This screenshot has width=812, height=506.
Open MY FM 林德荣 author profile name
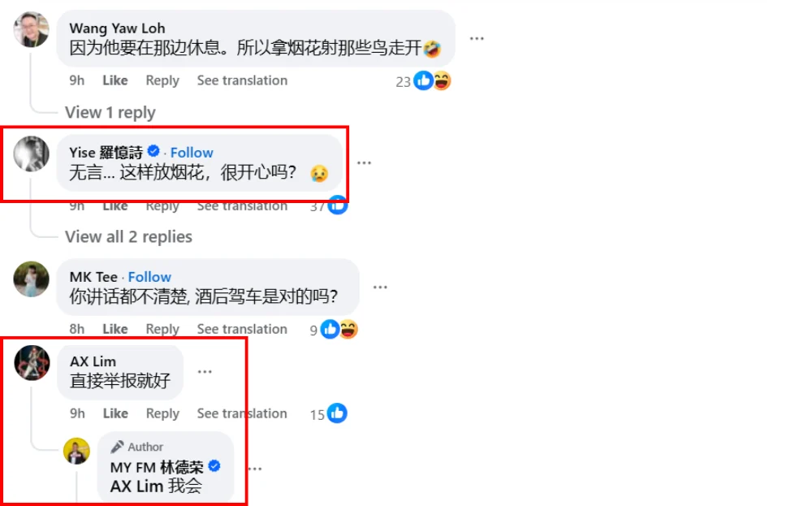[157, 467]
